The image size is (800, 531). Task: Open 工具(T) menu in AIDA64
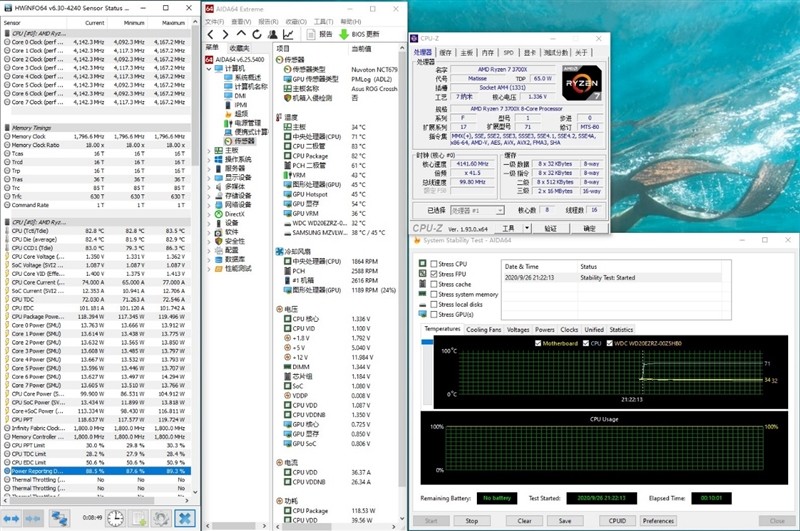323,21
